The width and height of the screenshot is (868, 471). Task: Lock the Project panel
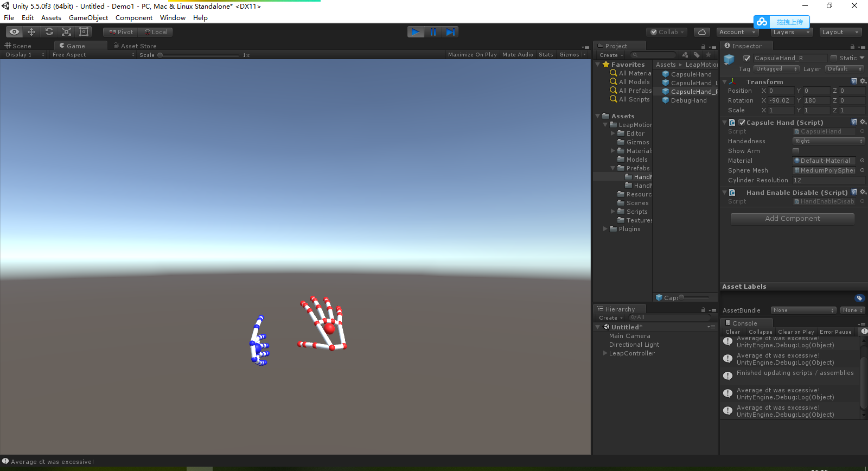[703, 47]
